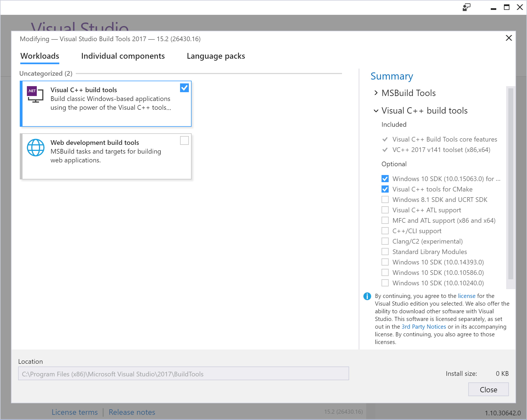This screenshot has width=527, height=420.
Task: Click the Location path field
Action: coord(183,374)
